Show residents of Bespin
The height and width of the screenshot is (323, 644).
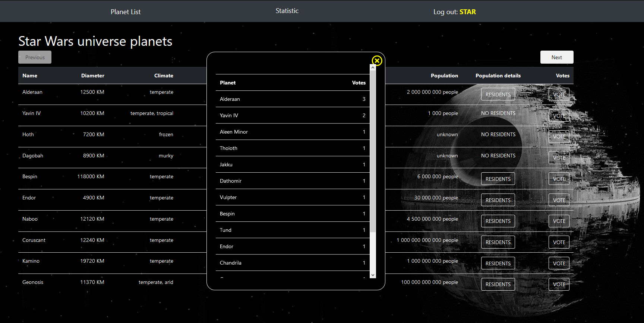498,179
